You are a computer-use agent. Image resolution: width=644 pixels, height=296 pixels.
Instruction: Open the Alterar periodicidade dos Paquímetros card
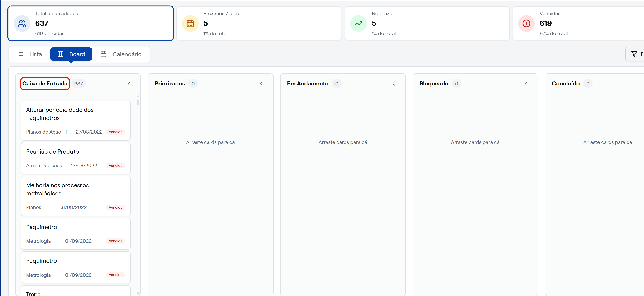(x=76, y=121)
